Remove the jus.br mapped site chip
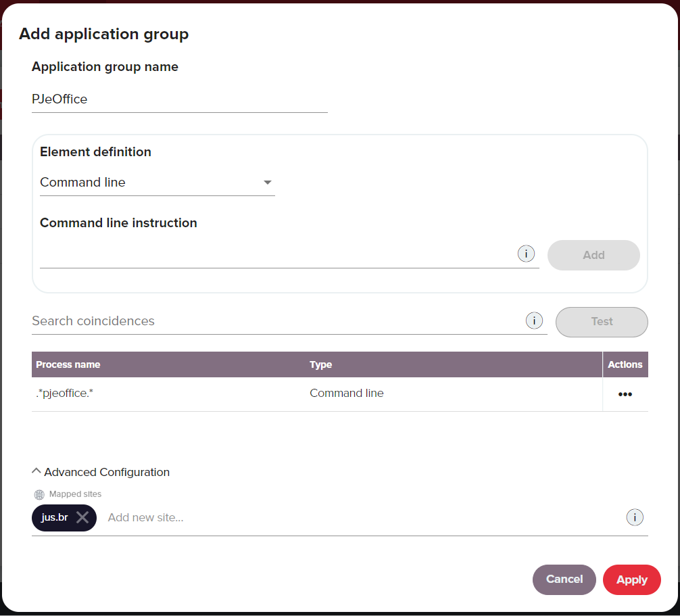The image size is (680, 616). click(82, 517)
